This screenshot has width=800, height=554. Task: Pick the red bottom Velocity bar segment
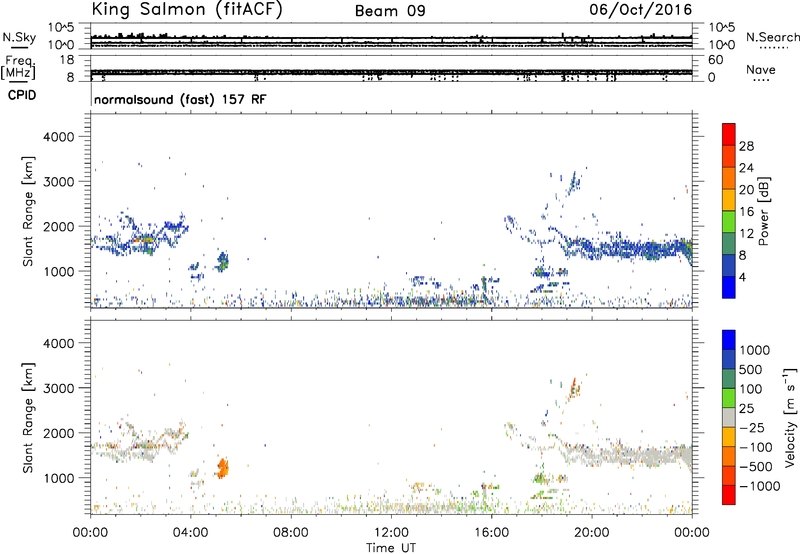tap(729, 495)
